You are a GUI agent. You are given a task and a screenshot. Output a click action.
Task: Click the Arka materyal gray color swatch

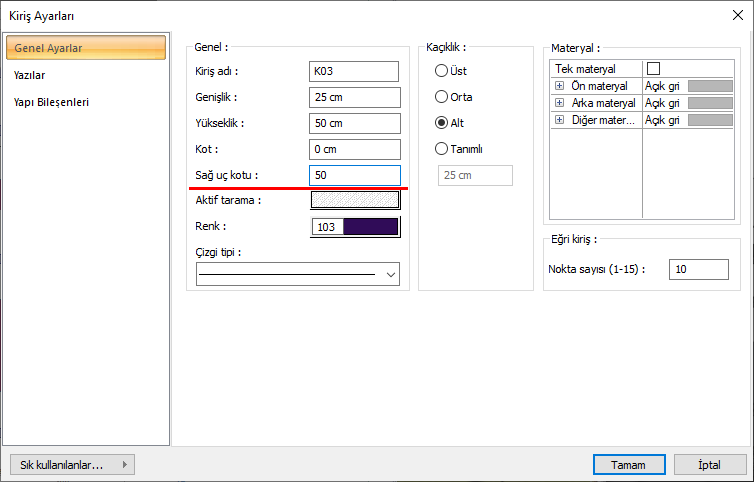pyautogui.click(x=710, y=102)
